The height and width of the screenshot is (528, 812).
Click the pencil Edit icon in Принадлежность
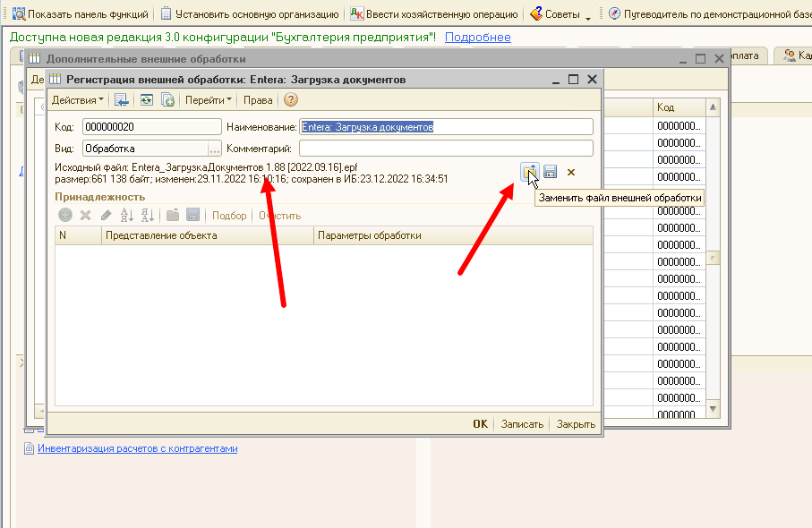107,215
